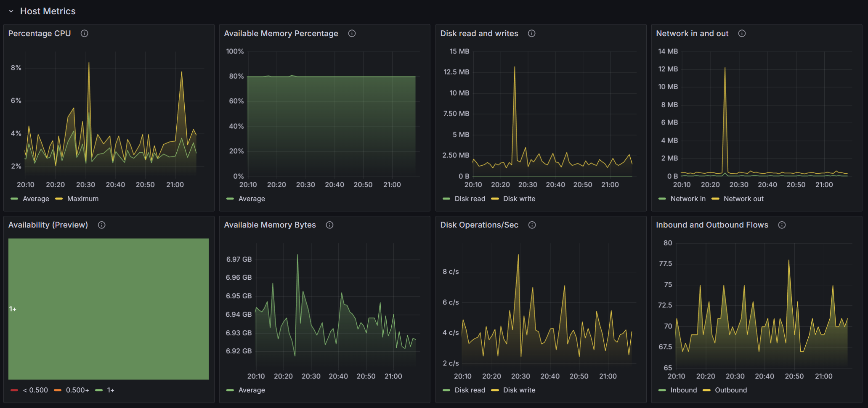Click Available Memory Percentage info icon
The width and height of the screenshot is (868, 408).
352,34
